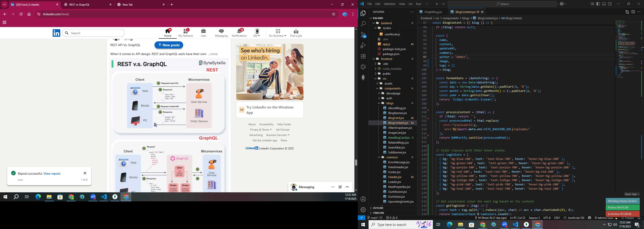Click Split Editor icon in VS Code
The image size is (644, 229).
(633, 12)
